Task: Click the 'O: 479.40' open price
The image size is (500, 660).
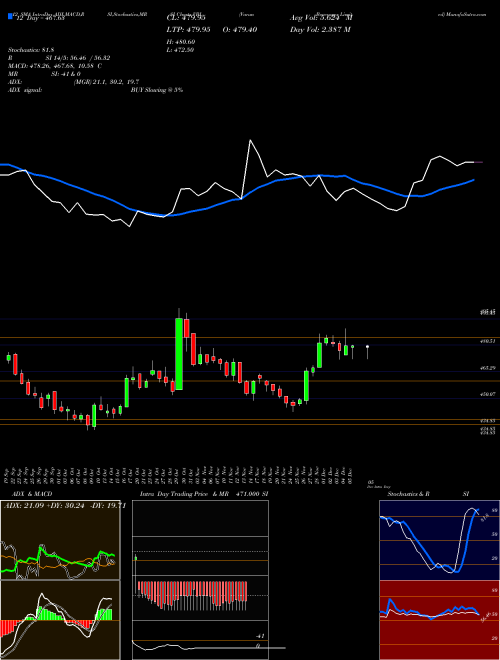Action: pyautogui.click(x=239, y=30)
